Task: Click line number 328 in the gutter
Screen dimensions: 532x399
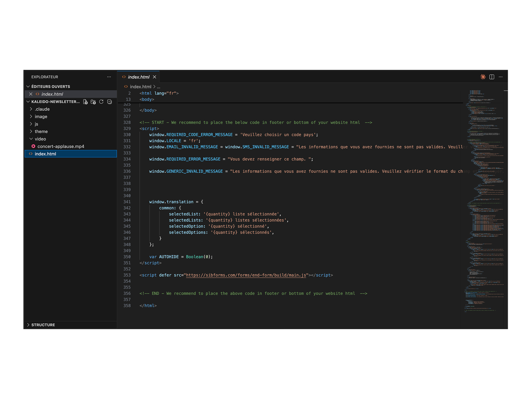Action: [x=127, y=123]
